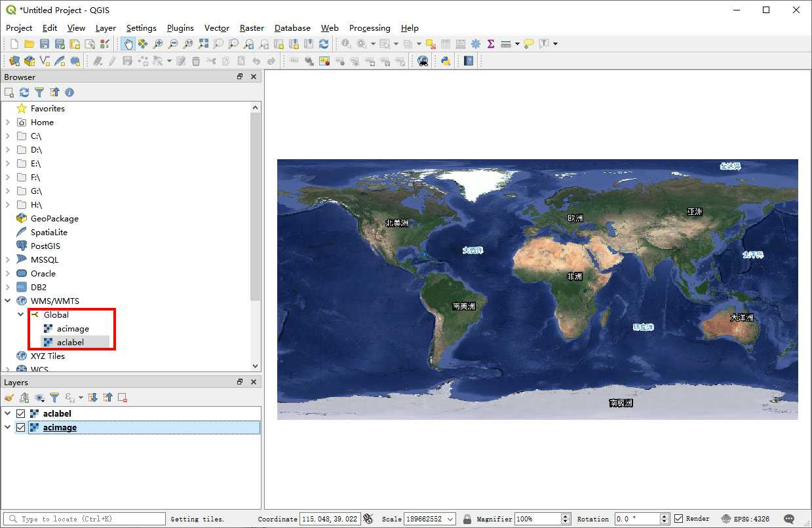Expand the aclabel layer in Layers
The image size is (812, 528).
tap(7, 413)
